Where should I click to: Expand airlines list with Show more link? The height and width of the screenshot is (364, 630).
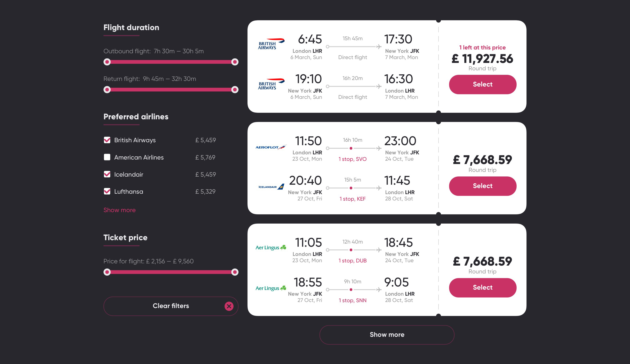[x=119, y=210]
